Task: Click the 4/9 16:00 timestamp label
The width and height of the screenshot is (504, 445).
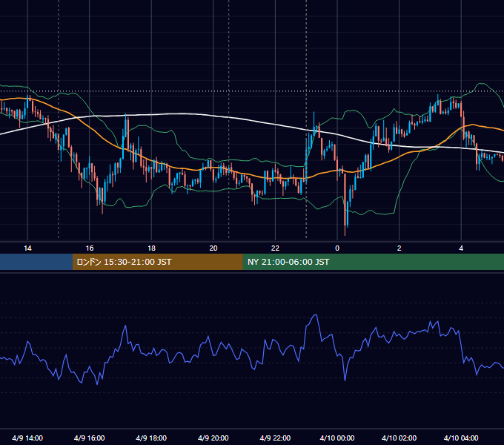Action: tap(90, 438)
